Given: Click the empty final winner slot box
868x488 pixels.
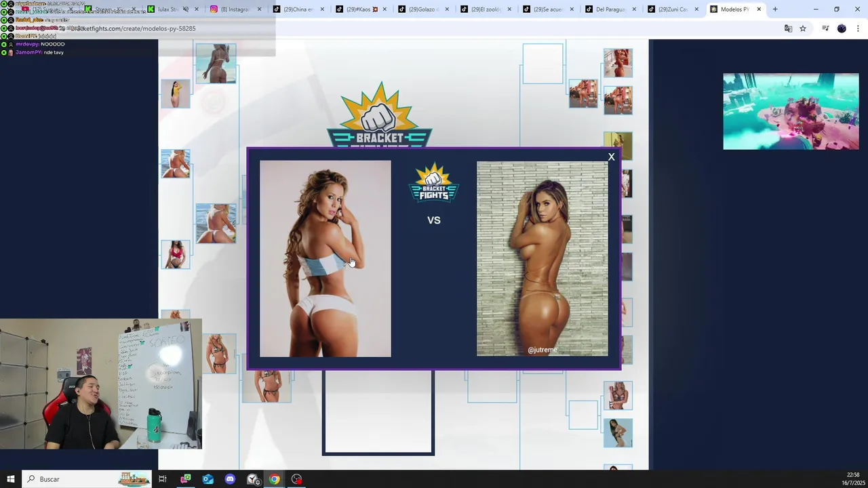Looking at the screenshot, I should 378,412.
